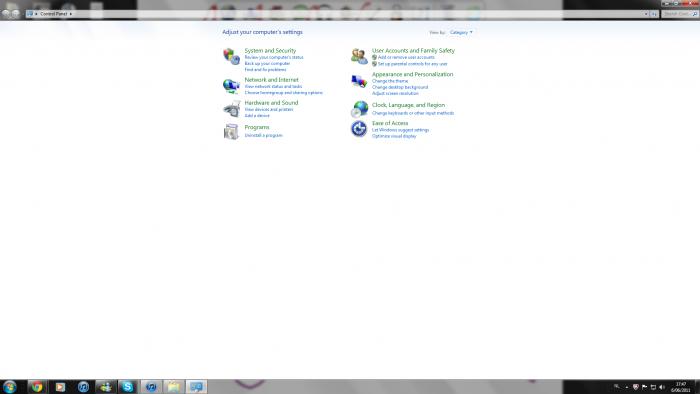Expand the View by Category dropdown
This screenshot has height=394, width=700.
(461, 32)
